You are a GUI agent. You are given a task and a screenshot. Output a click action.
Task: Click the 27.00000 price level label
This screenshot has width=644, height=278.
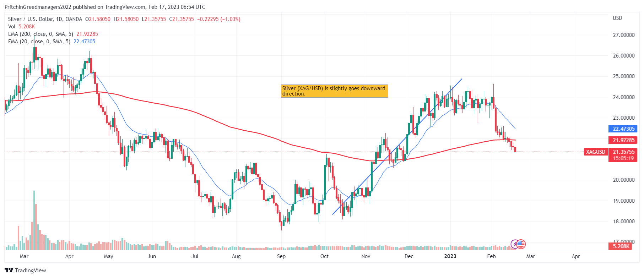(x=624, y=35)
